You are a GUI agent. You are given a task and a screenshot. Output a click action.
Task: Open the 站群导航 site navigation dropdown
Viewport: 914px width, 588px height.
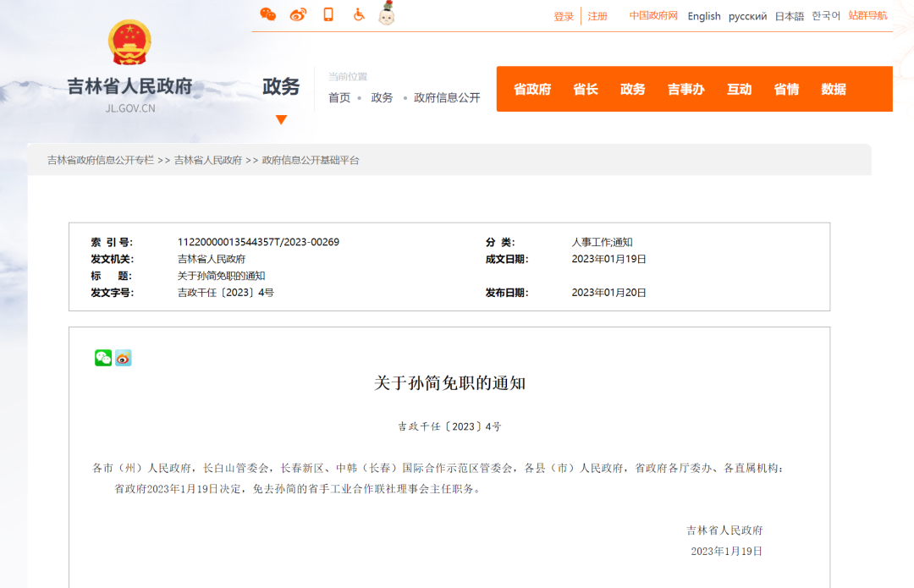pyautogui.click(x=867, y=15)
